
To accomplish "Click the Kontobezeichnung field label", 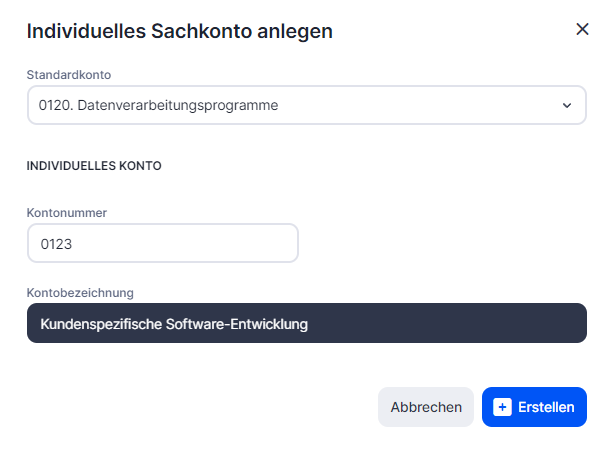I will coord(80,292).
